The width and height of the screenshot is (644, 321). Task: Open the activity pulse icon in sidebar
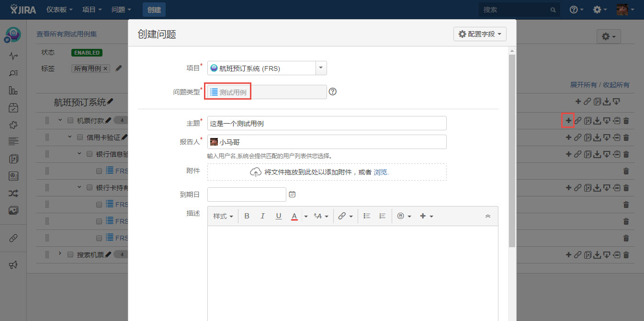point(13,56)
